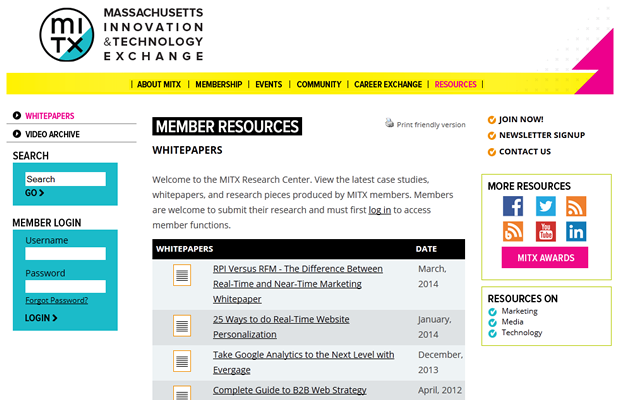620x400 pixels.
Task: Click document icon for 25 Ways whitepaper
Action: click(x=182, y=326)
